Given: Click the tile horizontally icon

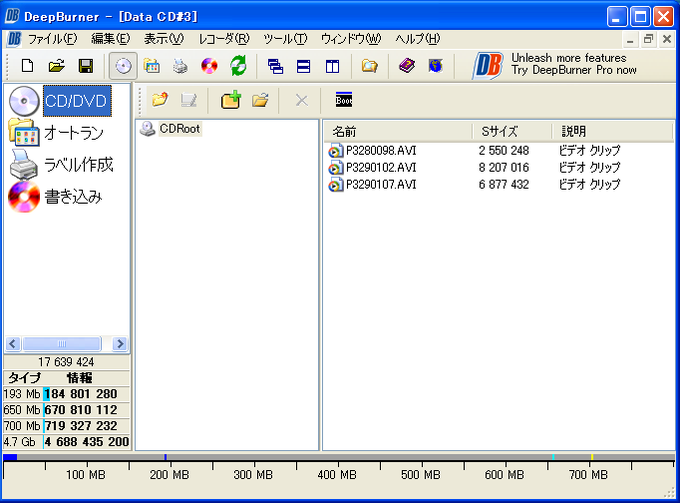Looking at the screenshot, I should tap(304, 66).
